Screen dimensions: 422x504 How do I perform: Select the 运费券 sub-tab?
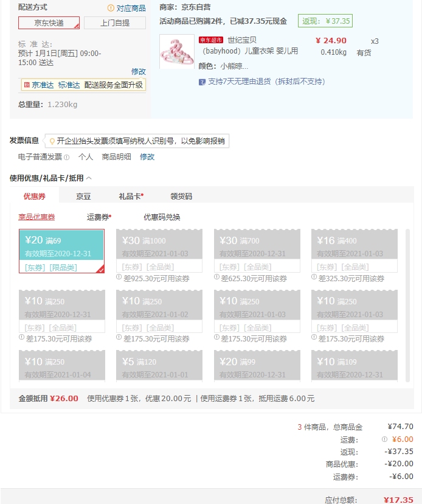coord(99,217)
